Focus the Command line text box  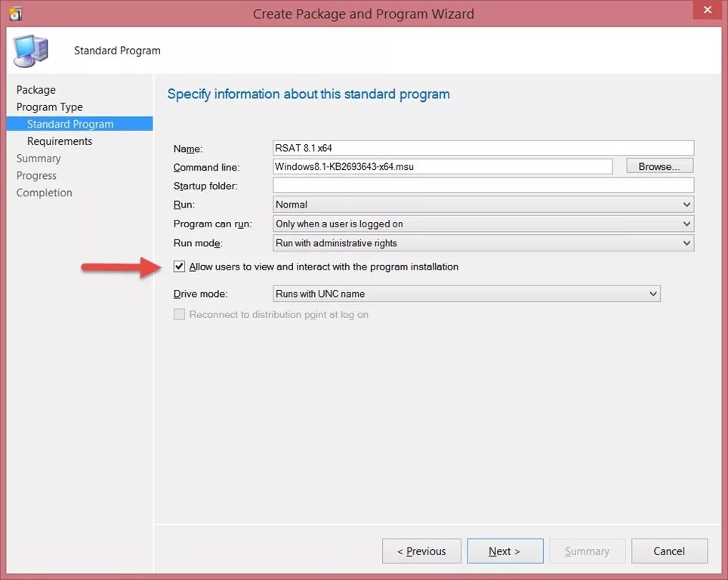443,166
